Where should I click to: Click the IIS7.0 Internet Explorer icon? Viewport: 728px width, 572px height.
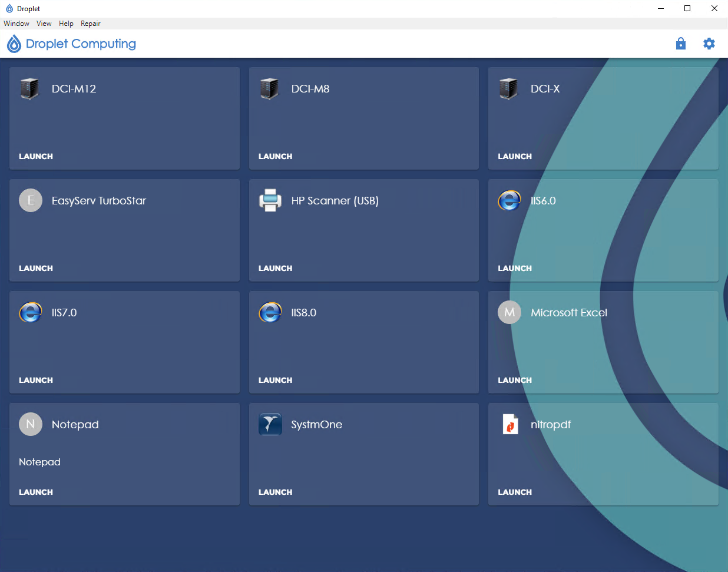31,312
